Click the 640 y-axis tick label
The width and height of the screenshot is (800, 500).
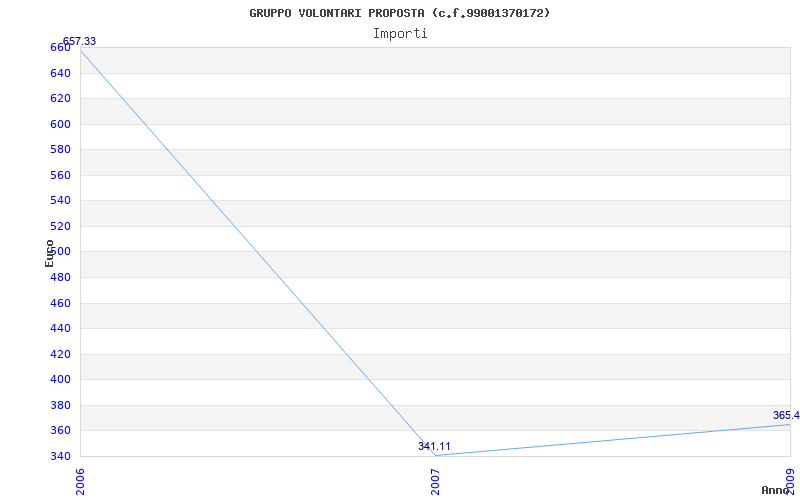point(60,73)
